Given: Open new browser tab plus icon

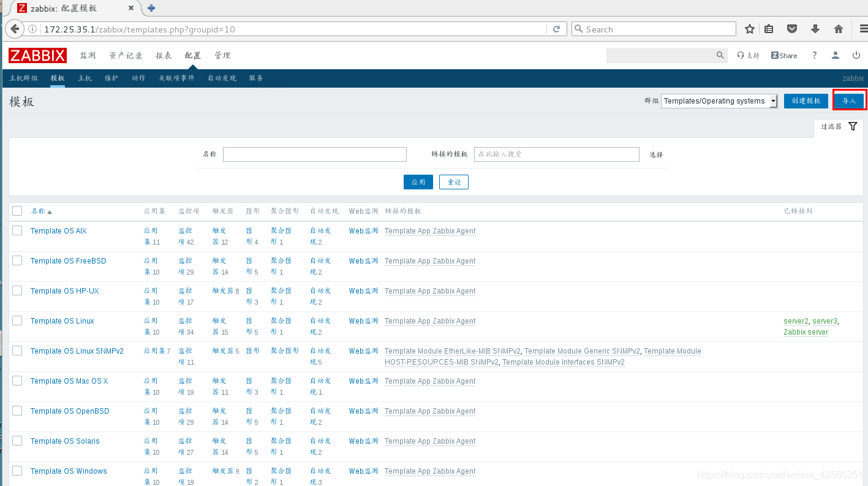Looking at the screenshot, I should coord(151,8).
